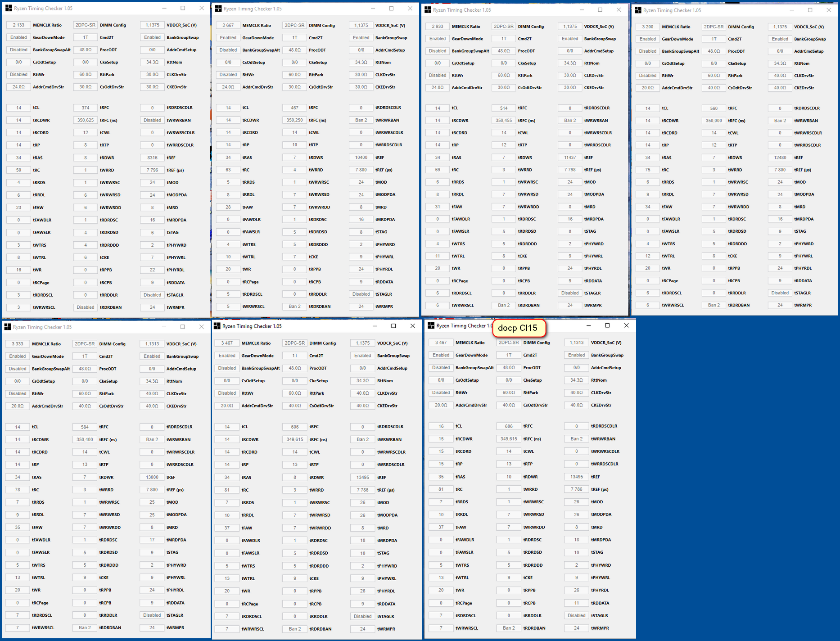Viewport: 840px width, 641px height.
Task: Click the tREF value 13000
Action: pyautogui.click(x=152, y=478)
